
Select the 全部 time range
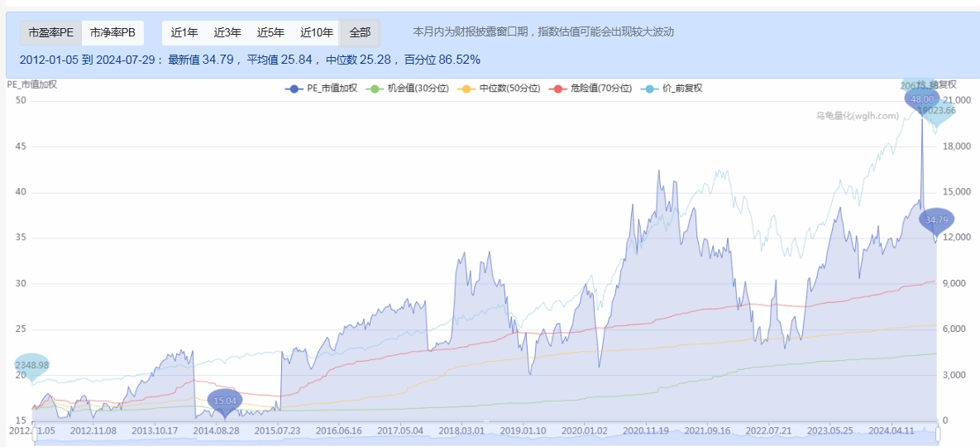pyautogui.click(x=360, y=32)
